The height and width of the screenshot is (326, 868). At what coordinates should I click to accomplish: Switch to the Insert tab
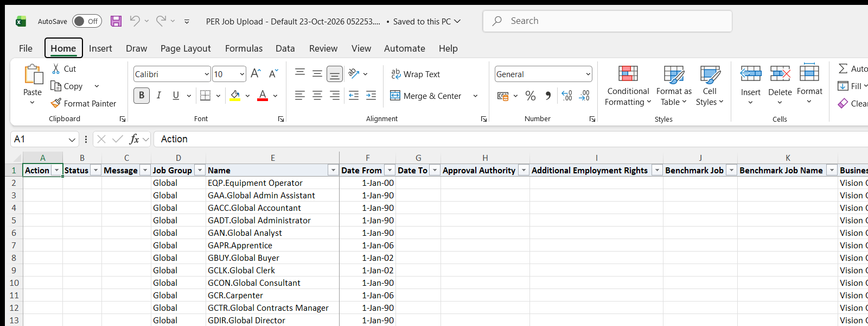pyautogui.click(x=100, y=48)
